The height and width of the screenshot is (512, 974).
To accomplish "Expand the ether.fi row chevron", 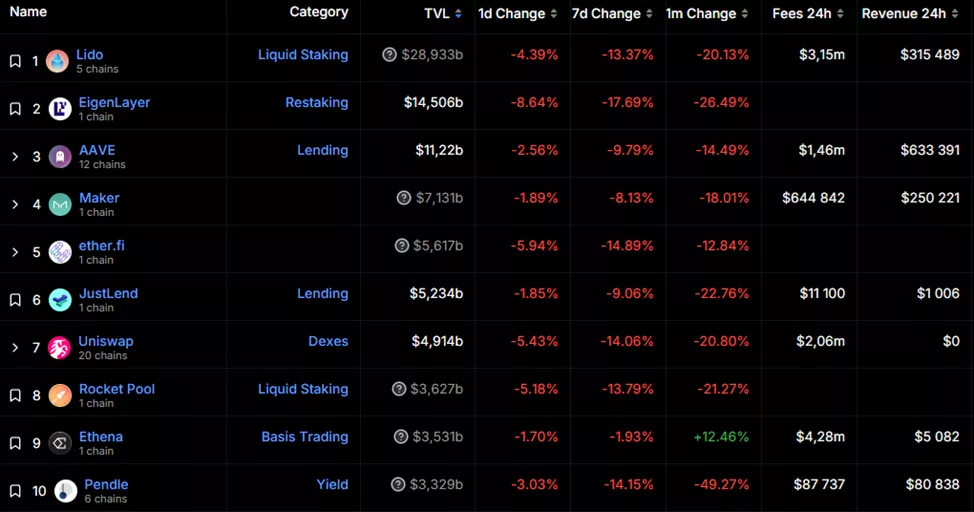I will click(x=15, y=252).
